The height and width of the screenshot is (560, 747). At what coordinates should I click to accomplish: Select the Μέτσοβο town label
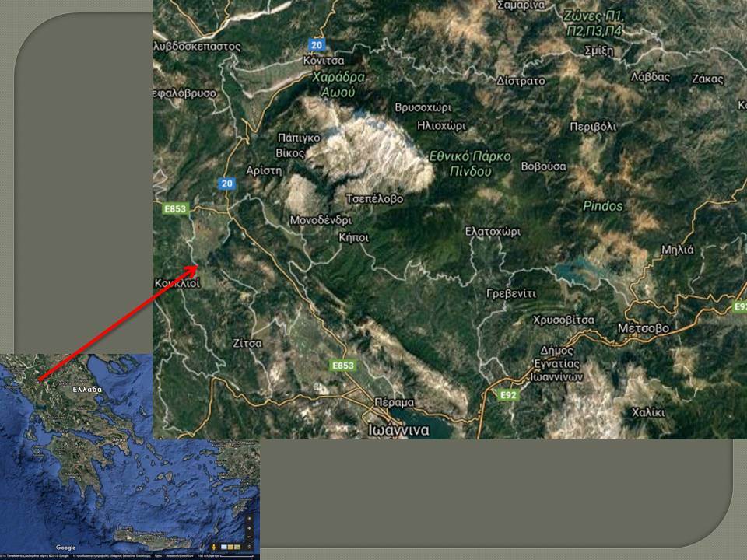click(644, 328)
